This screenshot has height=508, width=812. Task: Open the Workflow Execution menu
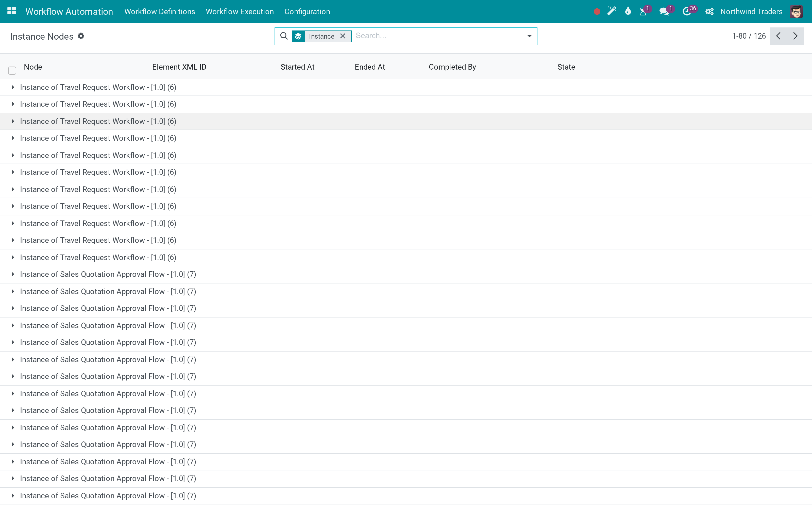(x=240, y=11)
